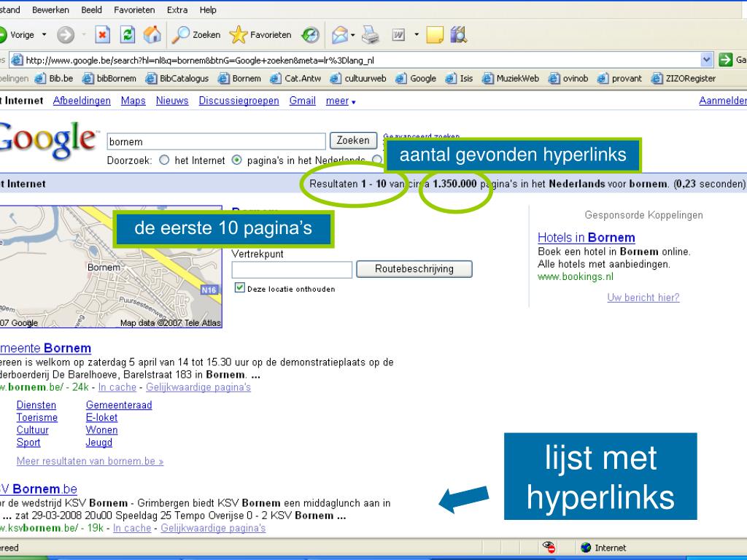Screen dimensions: 747x560
Task: Open the ovinob favorites link
Action: pos(568,79)
